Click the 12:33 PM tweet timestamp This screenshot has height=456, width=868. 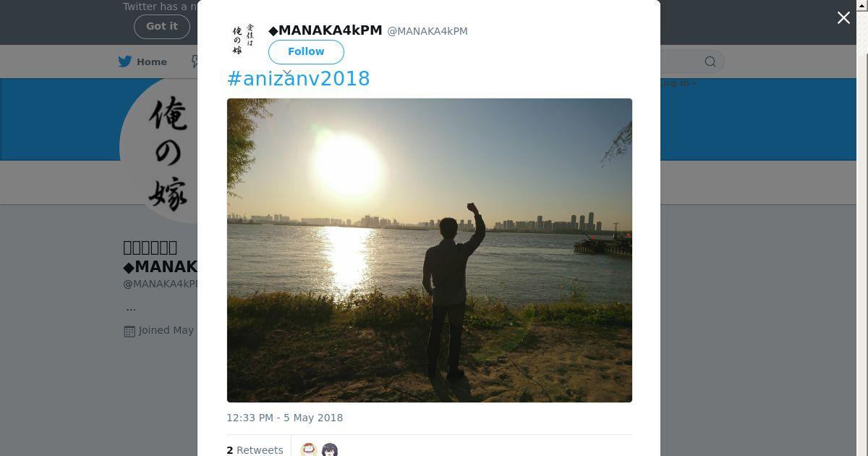(x=285, y=418)
